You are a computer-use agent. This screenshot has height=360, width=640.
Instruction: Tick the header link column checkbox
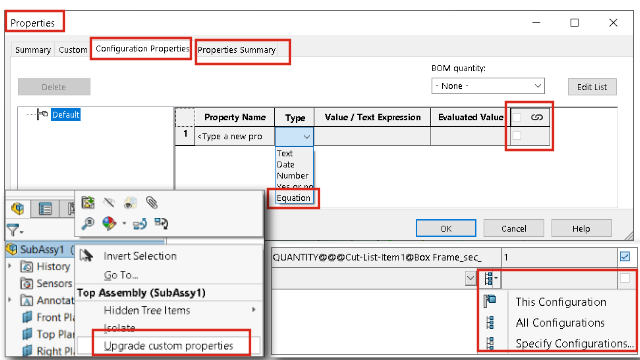[x=517, y=118]
